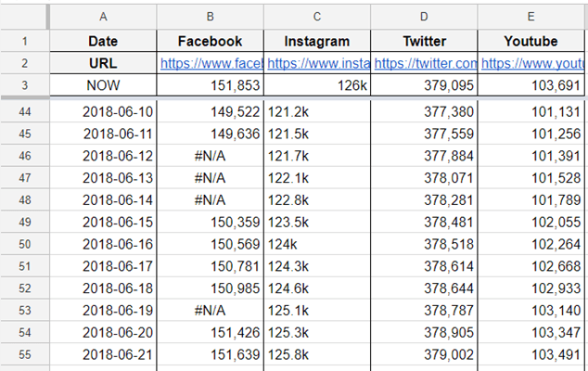Open the Facebook URL link

click(x=211, y=63)
